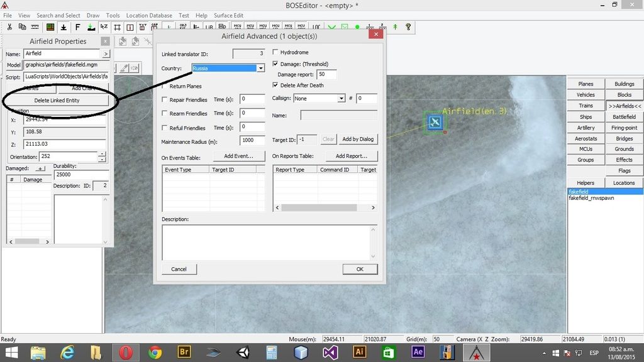644x362 pixels.
Task: Click the question mark help icon
Action: tap(408, 27)
